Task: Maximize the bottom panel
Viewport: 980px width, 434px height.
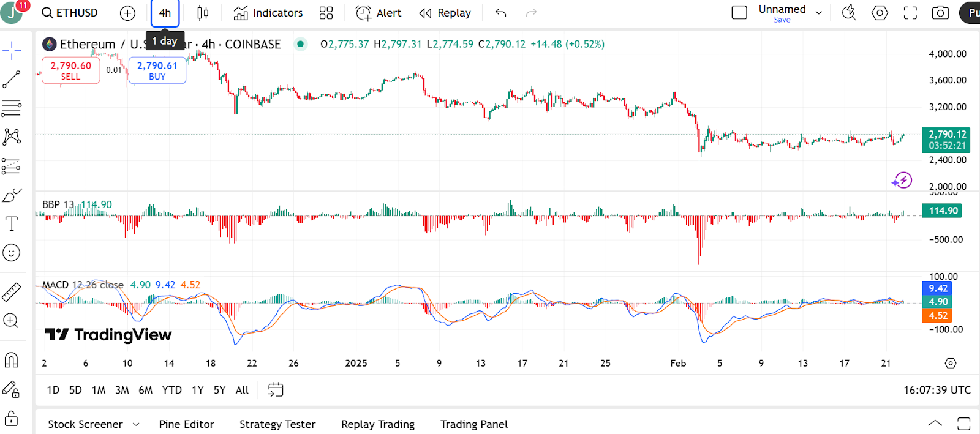Action: pos(963,424)
